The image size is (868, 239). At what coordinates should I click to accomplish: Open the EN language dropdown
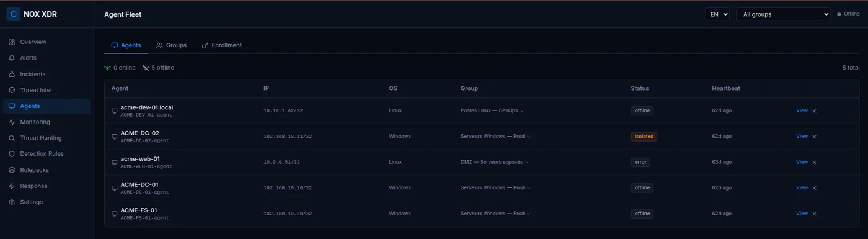[717, 14]
